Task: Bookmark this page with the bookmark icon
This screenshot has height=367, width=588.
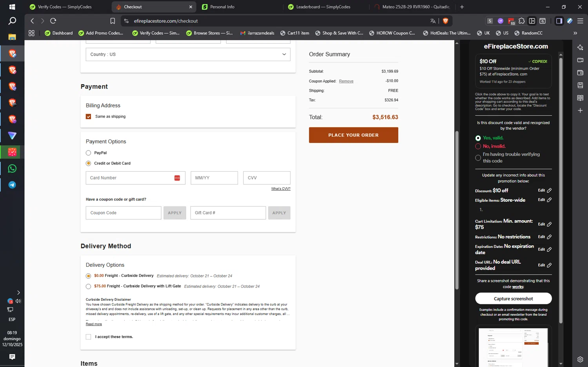Action: point(113,21)
